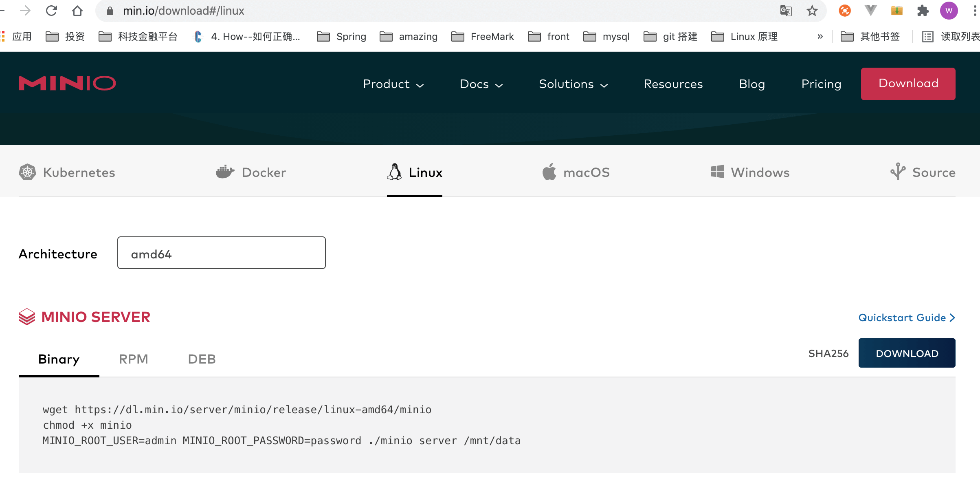This screenshot has height=485, width=980.
Task: Switch to the macOS tab
Action: tap(576, 172)
